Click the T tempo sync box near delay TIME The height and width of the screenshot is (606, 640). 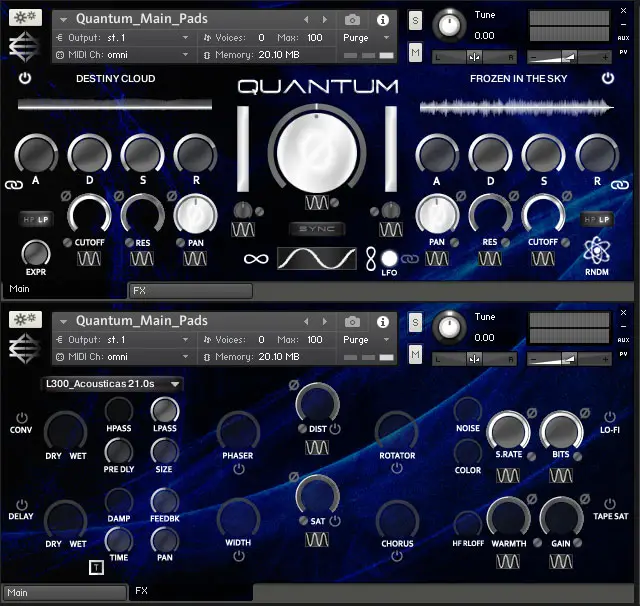(96, 567)
